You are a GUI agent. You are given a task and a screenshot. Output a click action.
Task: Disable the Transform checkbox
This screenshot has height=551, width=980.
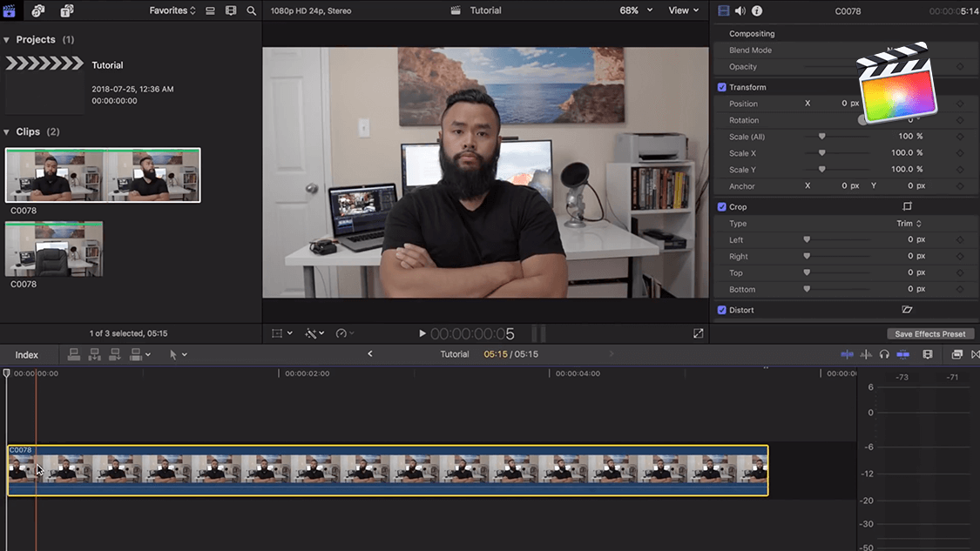(x=721, y=87)
